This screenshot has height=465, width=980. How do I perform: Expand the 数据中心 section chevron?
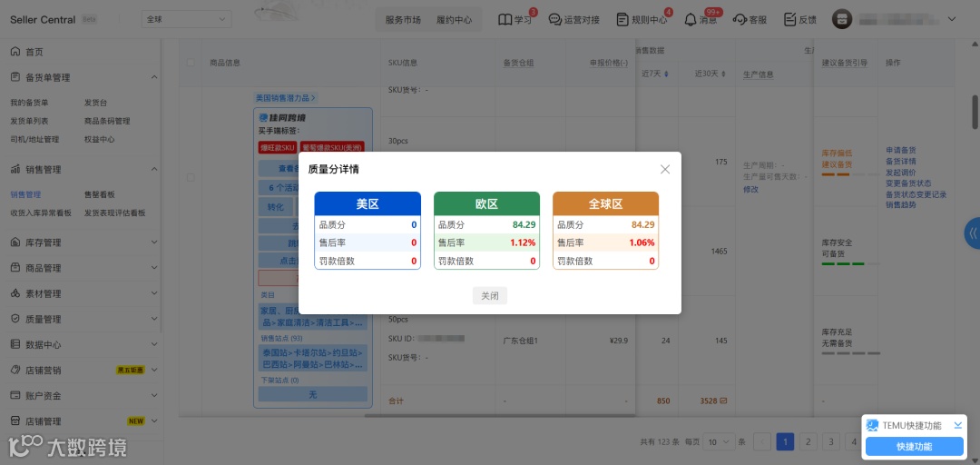[x=154, y=344]
